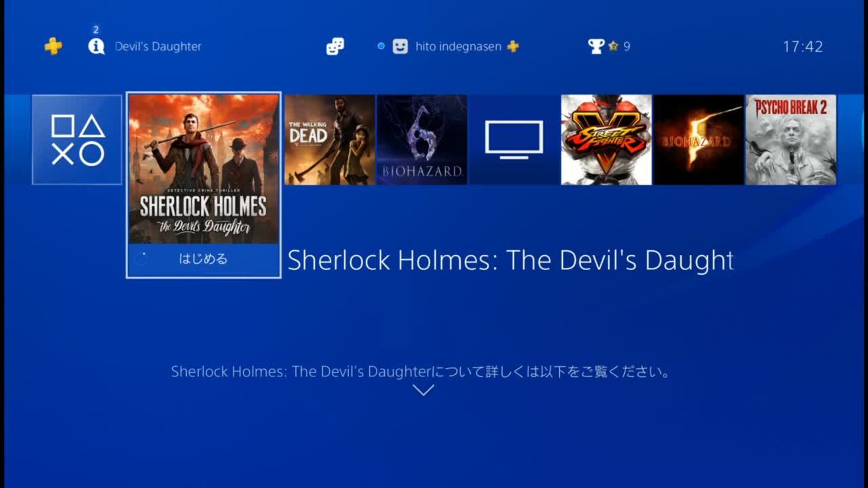868x488 pixels.
Task: Click the Sherlock Holmes details description text
Action: coord(420,372)
